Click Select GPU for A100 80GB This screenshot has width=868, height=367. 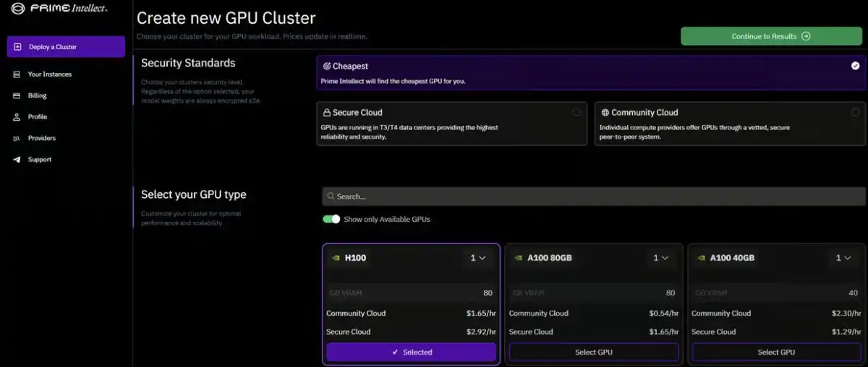(x=594, y=352)
